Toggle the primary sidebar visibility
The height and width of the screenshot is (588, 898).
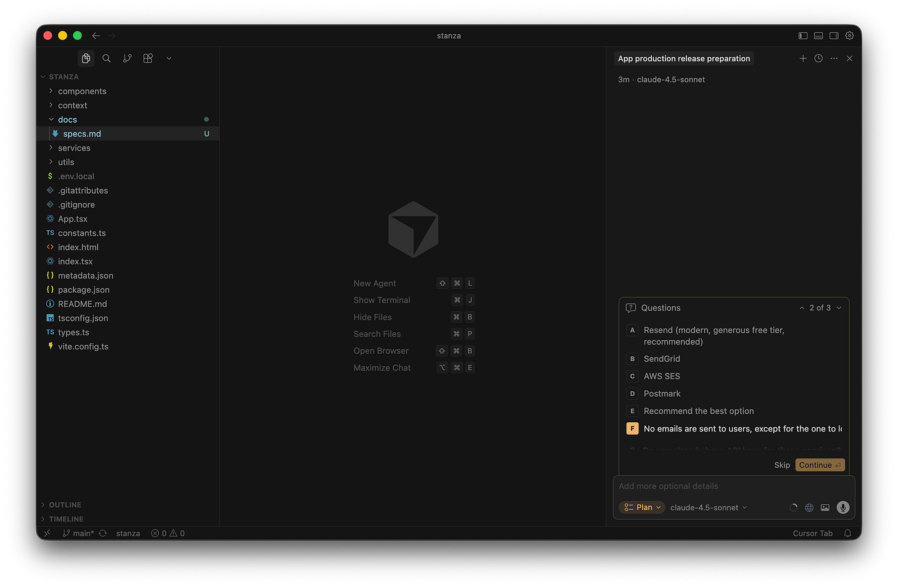point(803,36)
